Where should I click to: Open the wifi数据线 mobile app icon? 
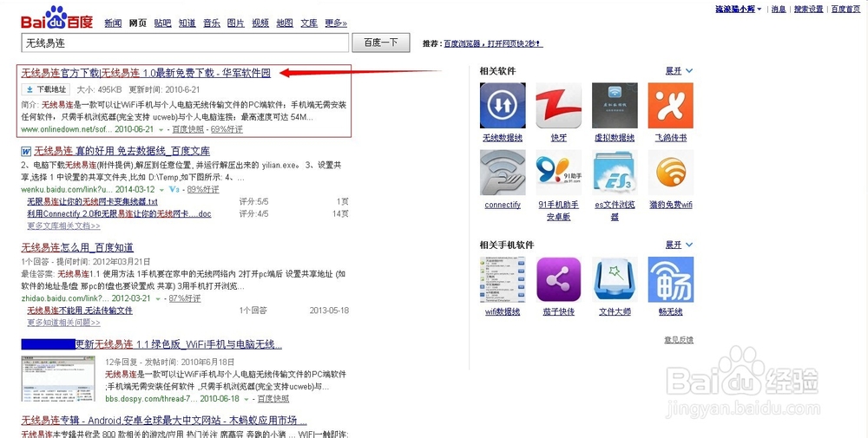pos(503,279)
